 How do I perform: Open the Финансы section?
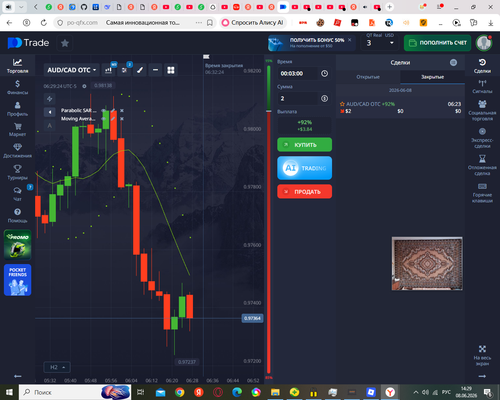(x=17, y=87)
